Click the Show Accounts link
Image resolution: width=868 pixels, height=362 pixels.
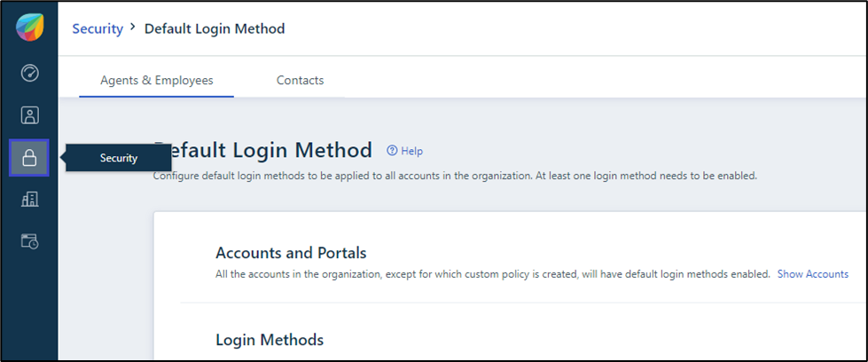tap(813, 274)
